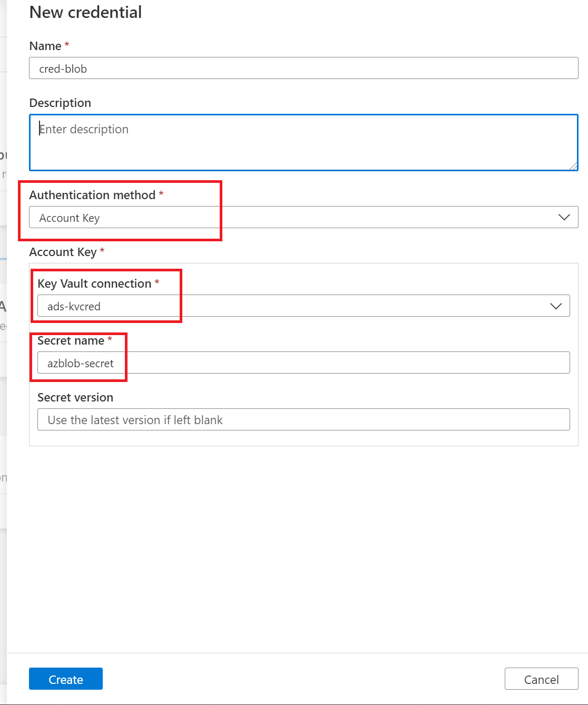This screenshot has width=588, height=705.
Task: Click the Authentication method label
Action: pos(93,195)
